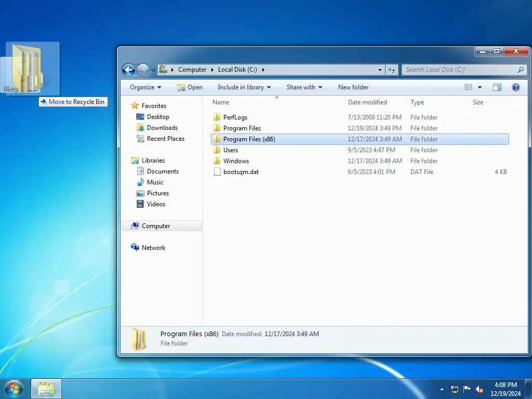
Task: Select the PerfLogs folder
Action: 235,117
